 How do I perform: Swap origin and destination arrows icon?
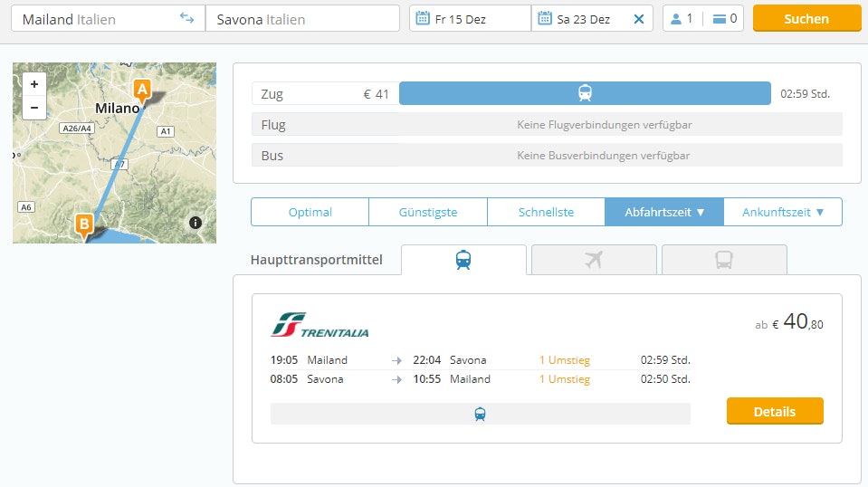187,18
